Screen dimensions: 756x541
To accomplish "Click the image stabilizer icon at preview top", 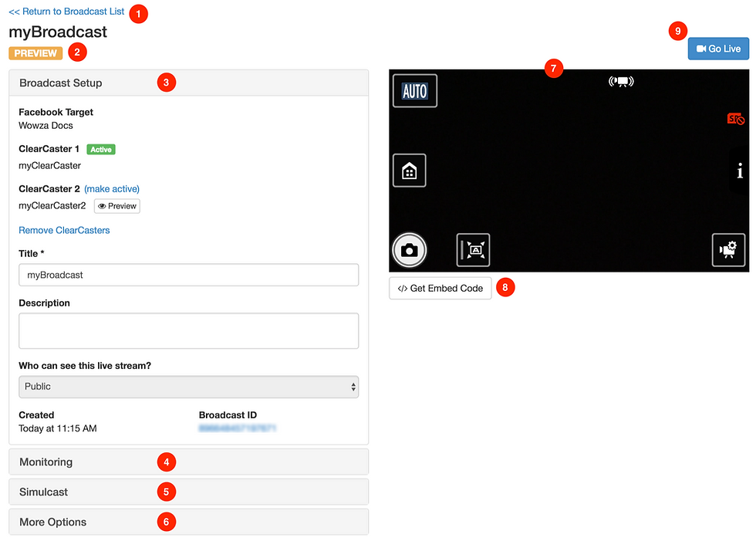I will point(621,82).
